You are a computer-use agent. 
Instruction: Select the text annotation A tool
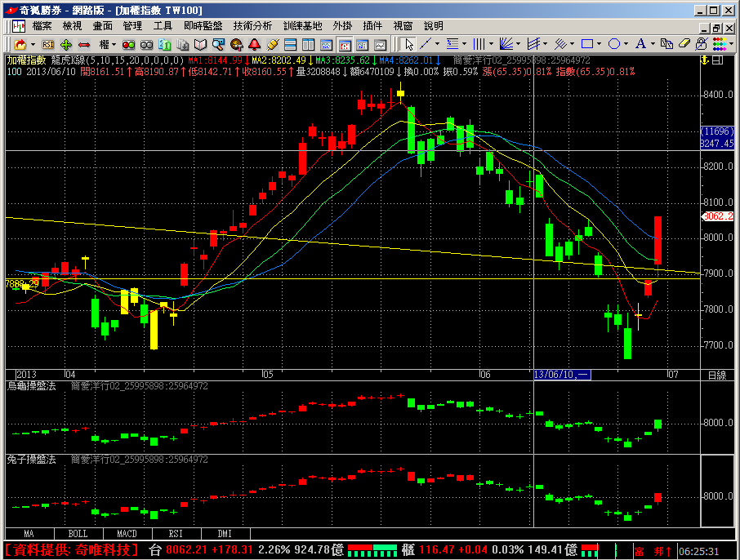tap(640, 44)
